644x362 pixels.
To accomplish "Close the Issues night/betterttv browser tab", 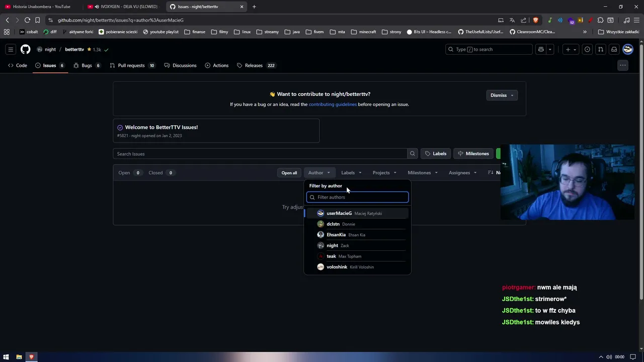I will tap(242, 7).
